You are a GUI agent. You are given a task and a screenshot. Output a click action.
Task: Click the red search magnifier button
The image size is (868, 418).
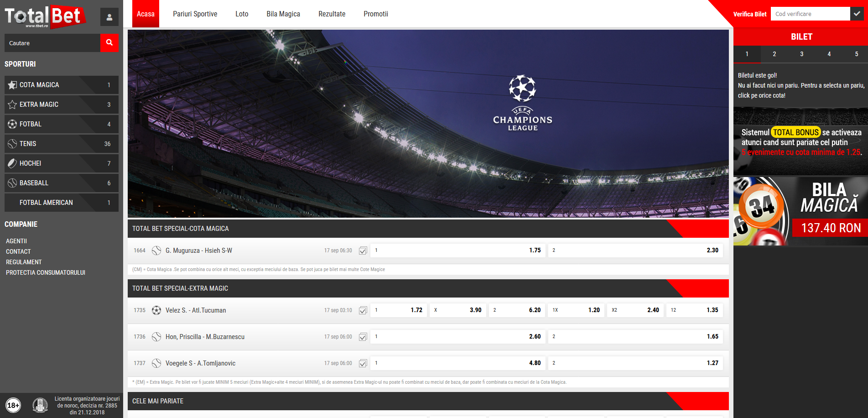(109, 42)
